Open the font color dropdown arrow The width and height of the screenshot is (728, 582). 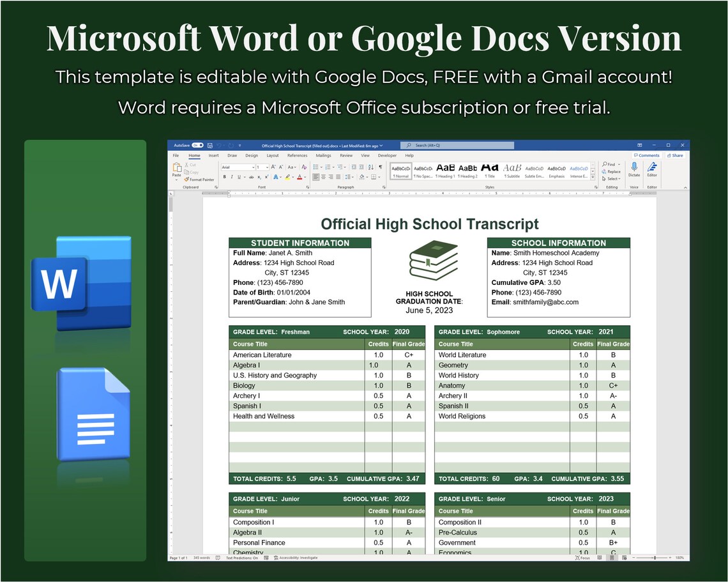pyautogui.click(x=304, y=177)
